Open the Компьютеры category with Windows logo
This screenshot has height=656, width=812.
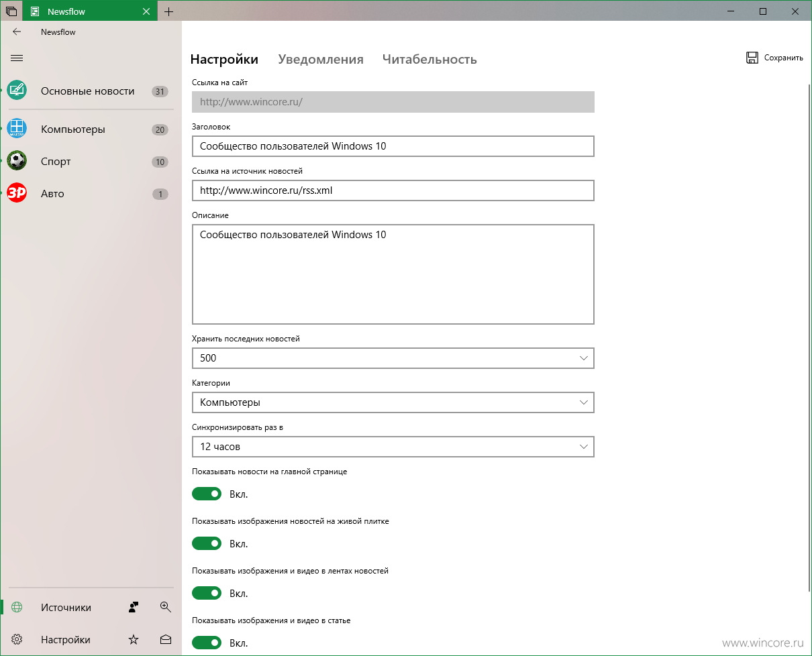coord(91,129)
